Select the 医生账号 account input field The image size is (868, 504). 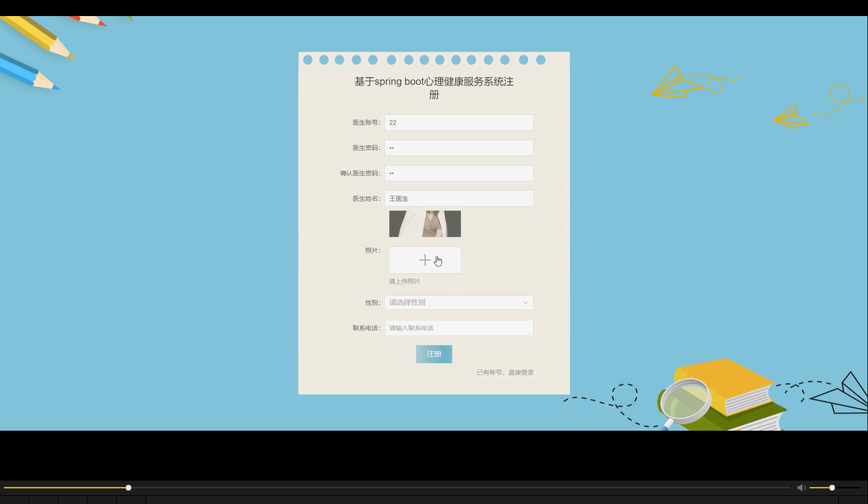[x=458, y=122]
